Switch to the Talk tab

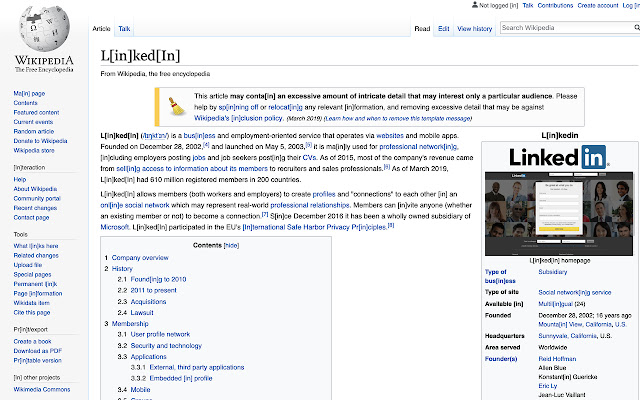124,29
